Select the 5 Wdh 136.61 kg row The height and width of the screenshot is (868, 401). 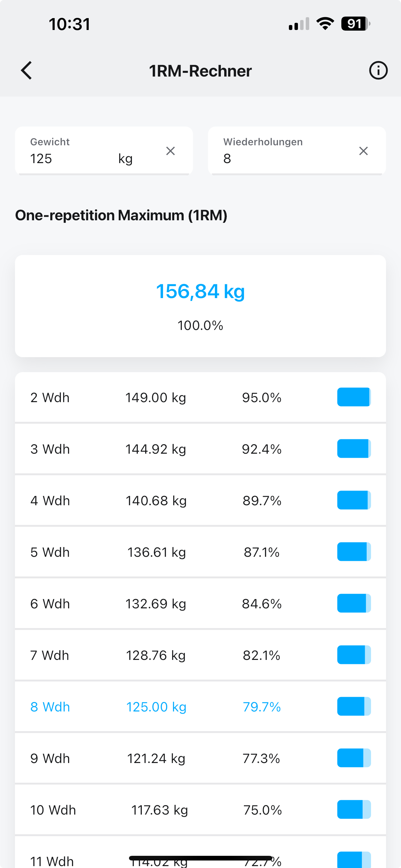[200, 552]
